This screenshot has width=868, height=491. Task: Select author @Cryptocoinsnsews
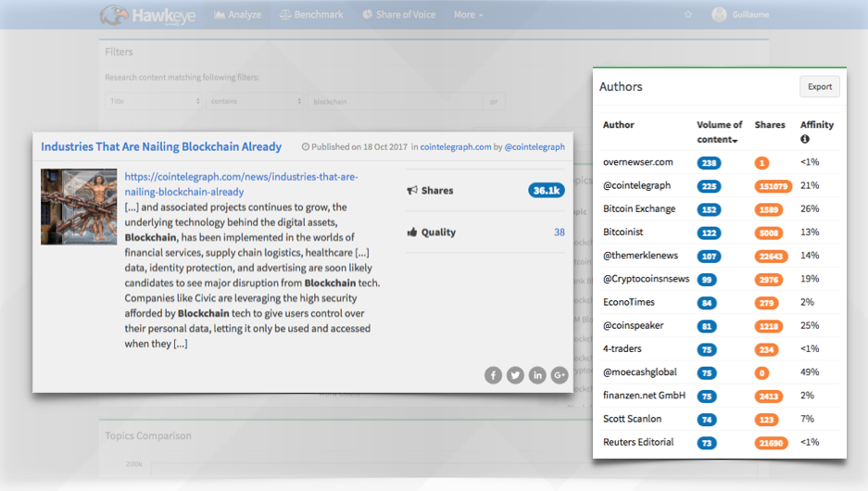tap(646, 279)
